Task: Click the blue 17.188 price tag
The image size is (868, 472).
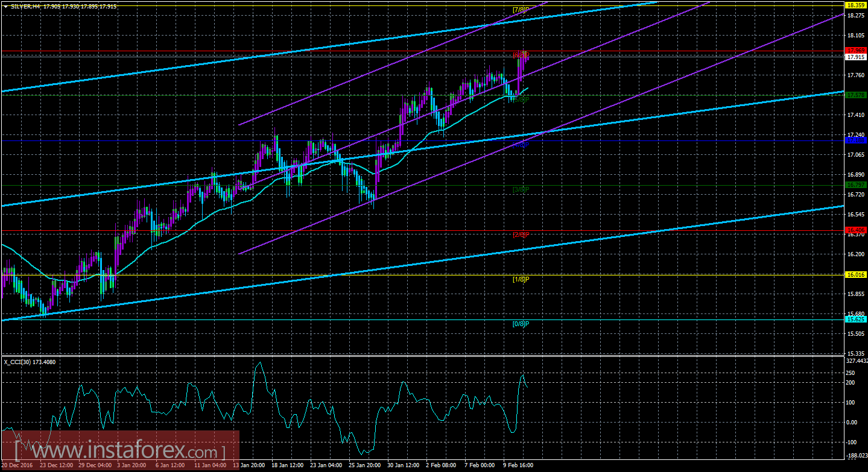Action: tap(856, 140)
